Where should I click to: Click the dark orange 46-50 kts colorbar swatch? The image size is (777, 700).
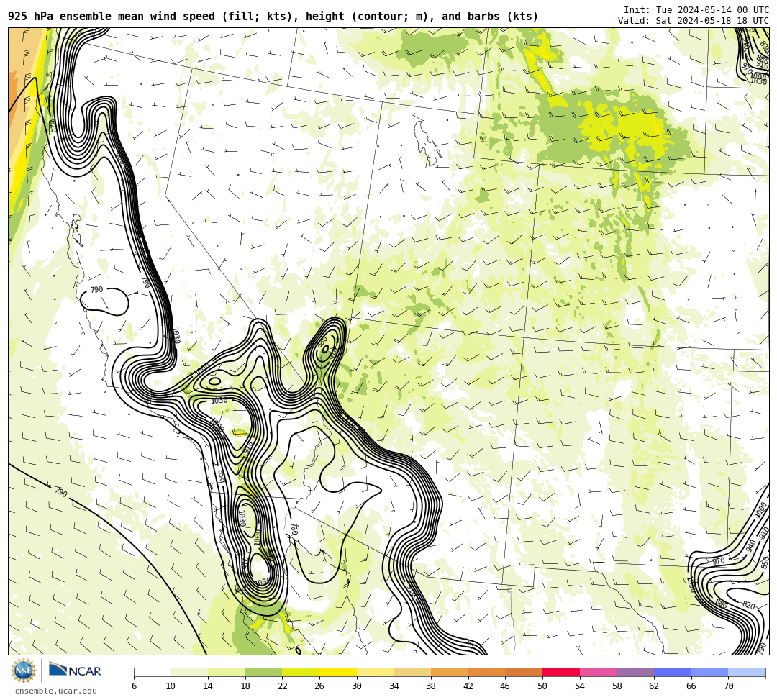(524, 672)
